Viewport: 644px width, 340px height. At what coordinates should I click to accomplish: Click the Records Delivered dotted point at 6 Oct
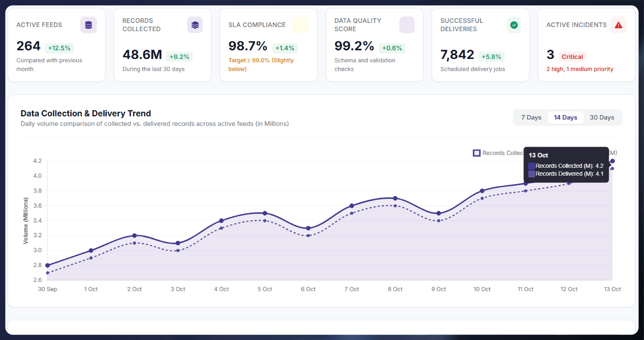[308, 235]
